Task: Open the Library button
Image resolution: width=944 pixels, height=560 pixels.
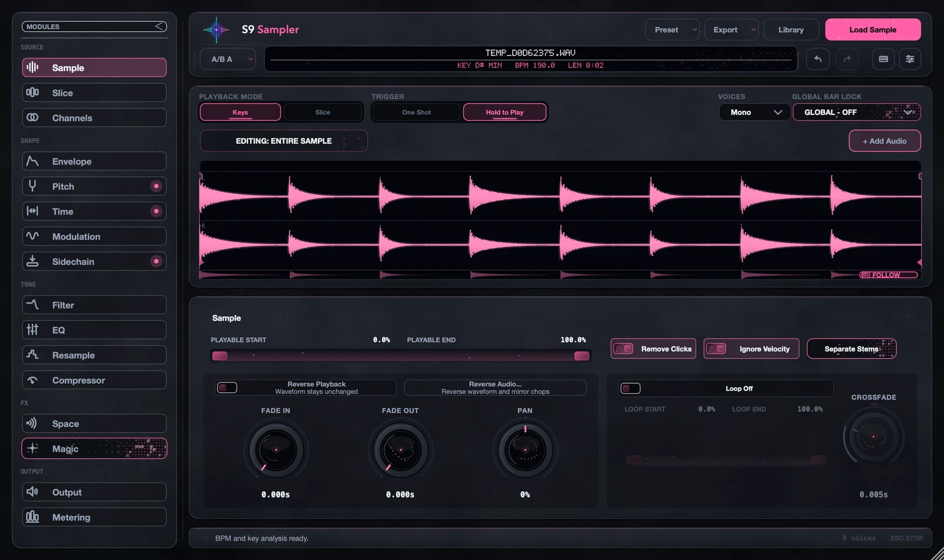Action: (791, 29)
